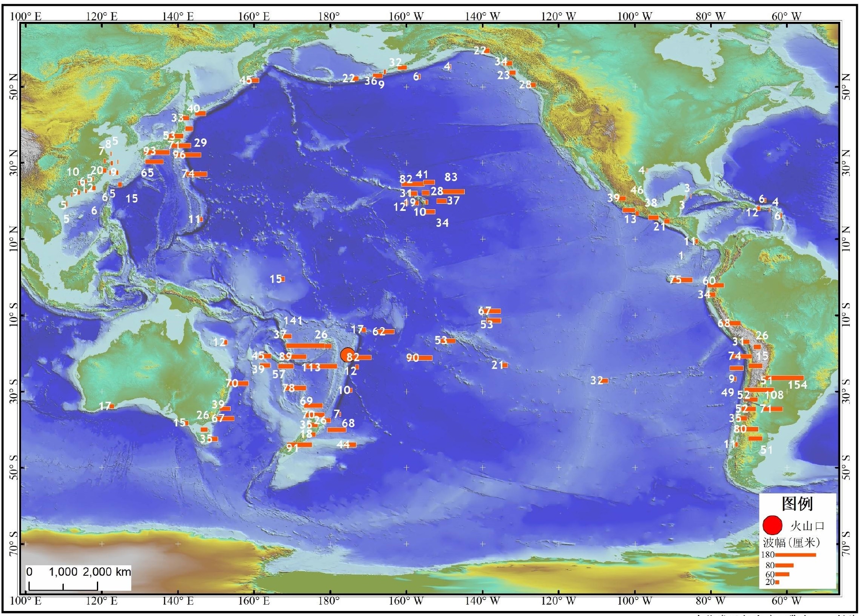859x616 pixels.
Task: Click the wave bar labeled 154 in South America
Action: click(787, 378)
